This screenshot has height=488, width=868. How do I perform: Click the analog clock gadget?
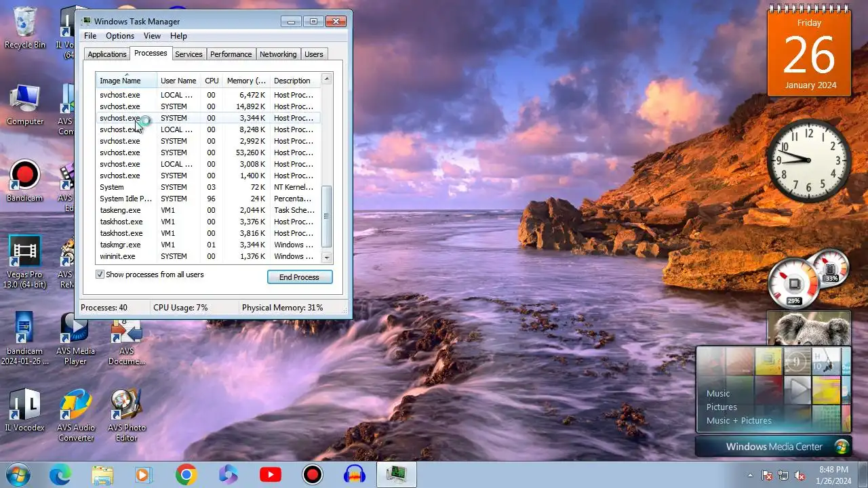(809, 161)
